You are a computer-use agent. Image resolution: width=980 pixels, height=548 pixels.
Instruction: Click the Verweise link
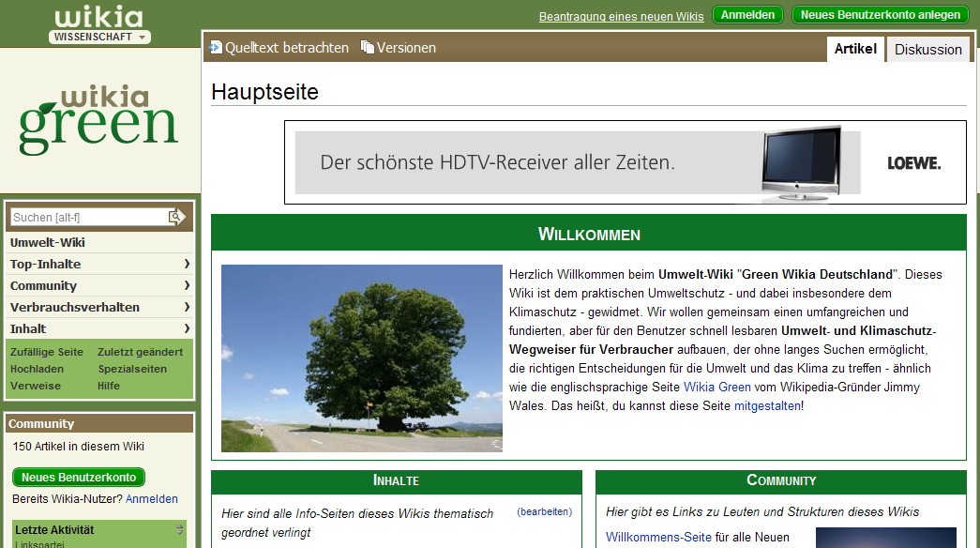pyautogui.click(x=36, y=386)
